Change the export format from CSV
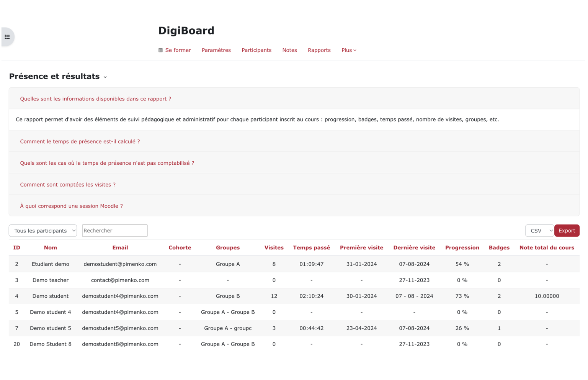The image size is (588, 380). (539, 231)
